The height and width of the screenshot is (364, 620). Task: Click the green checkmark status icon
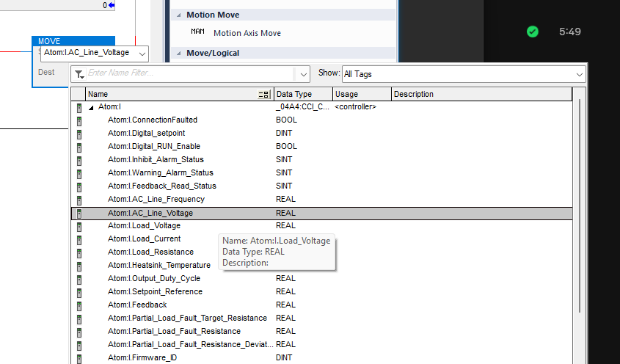point(533,32)
